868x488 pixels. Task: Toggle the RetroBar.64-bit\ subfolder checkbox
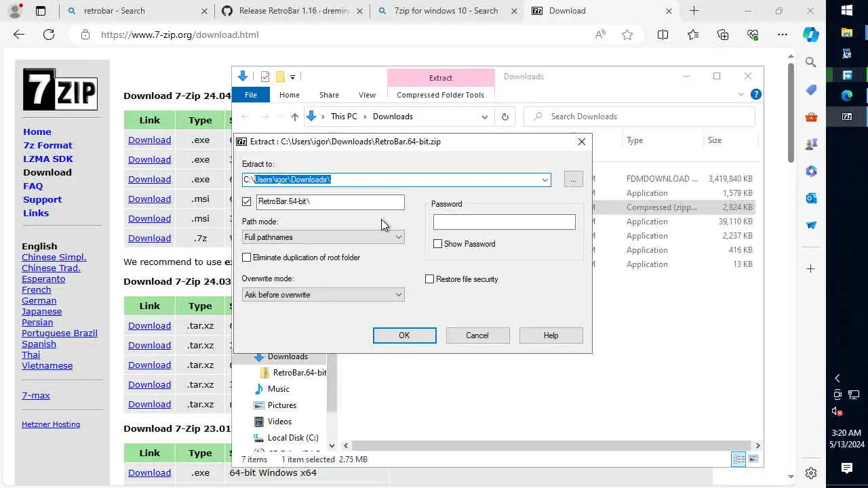pyautogui.click(x=247, y=201)
